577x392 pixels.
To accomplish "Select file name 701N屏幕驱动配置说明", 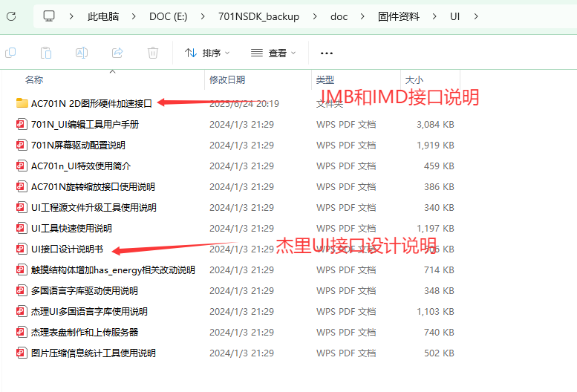I will pos(78,146).
